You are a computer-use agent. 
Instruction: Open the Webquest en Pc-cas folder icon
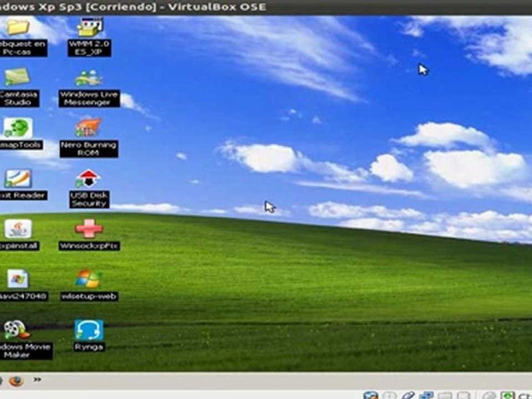click(x=18, y=27)
